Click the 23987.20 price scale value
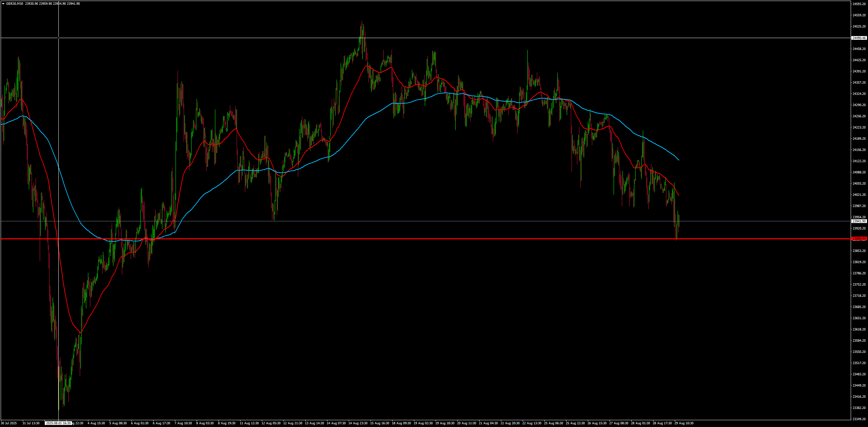Image resolution: width=868 pixels, height=427 pixels. [x=859, y=206]
